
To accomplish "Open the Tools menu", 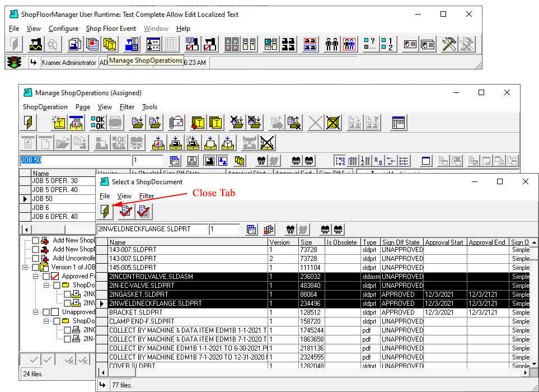I will [x=149, y=107].
